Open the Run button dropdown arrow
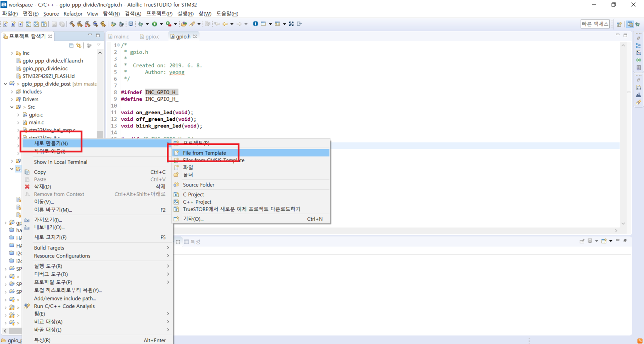This screenshot has width=644, height=344. tap(161, 24)
